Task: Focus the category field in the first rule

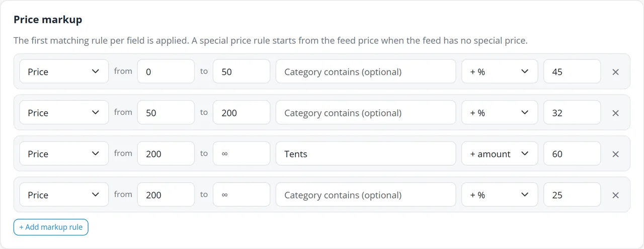Action: [366, 72]
